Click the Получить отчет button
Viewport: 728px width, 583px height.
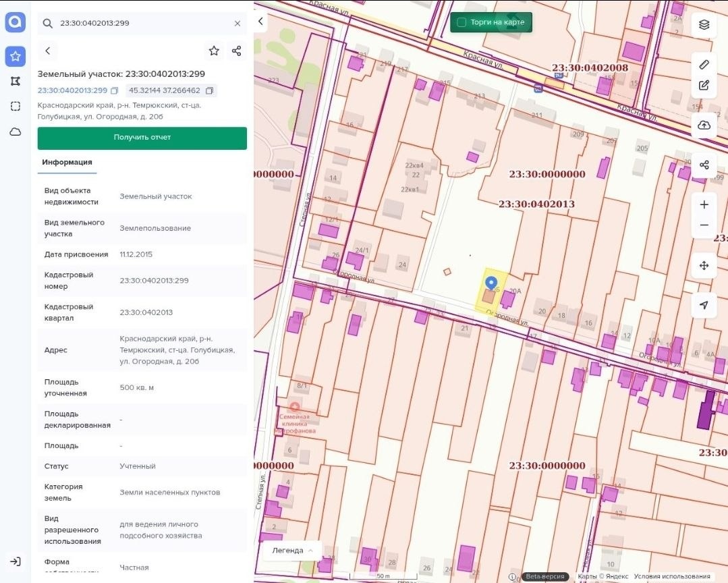(x=142, y=138)
